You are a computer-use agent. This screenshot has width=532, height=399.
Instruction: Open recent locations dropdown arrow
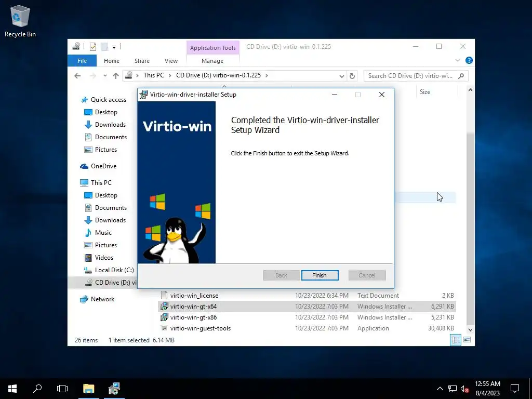(x=105, y=76)
